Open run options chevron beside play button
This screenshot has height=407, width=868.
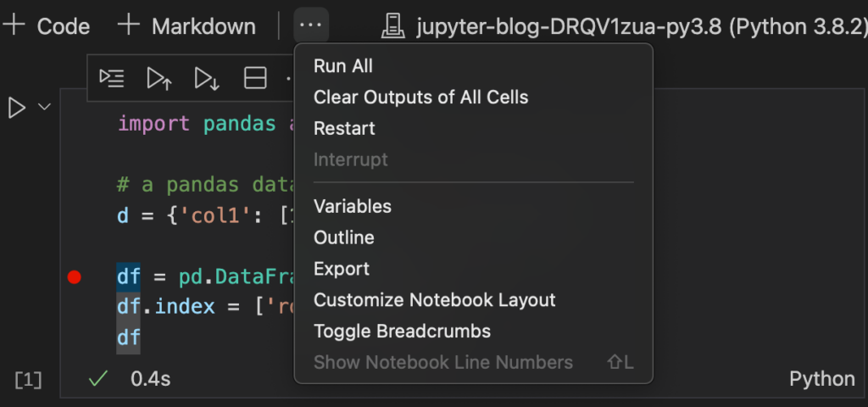pyautogui.click(x=45, y=106)
